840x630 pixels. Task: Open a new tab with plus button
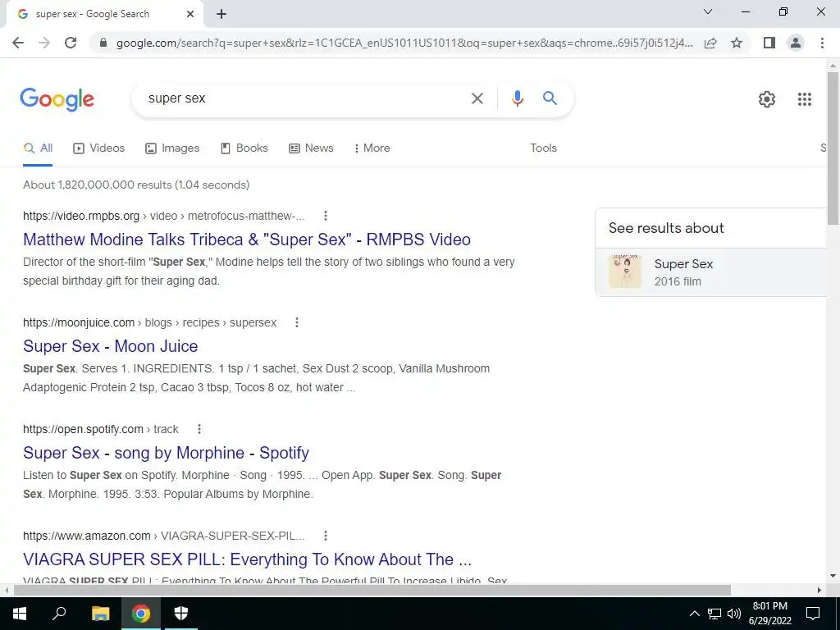tap(221, 14)
